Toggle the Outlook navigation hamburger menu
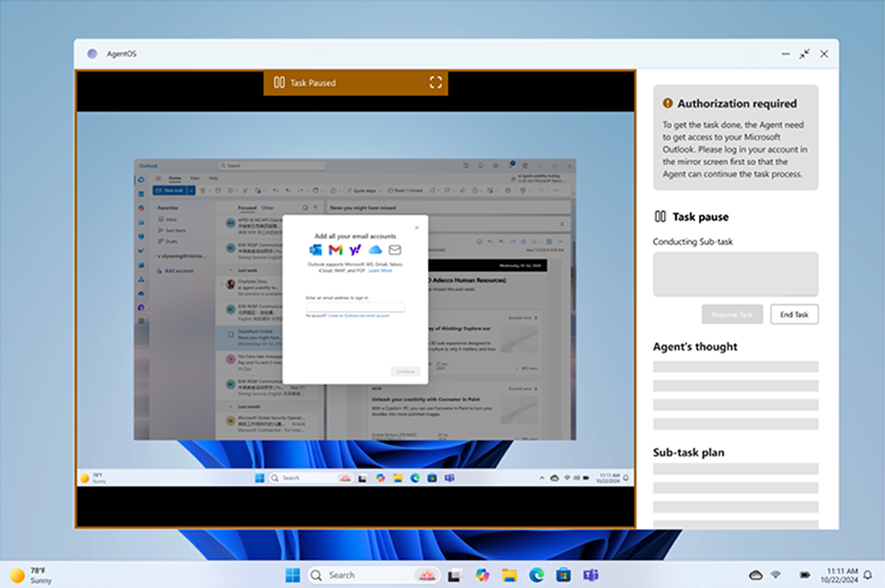 (158, 178)
